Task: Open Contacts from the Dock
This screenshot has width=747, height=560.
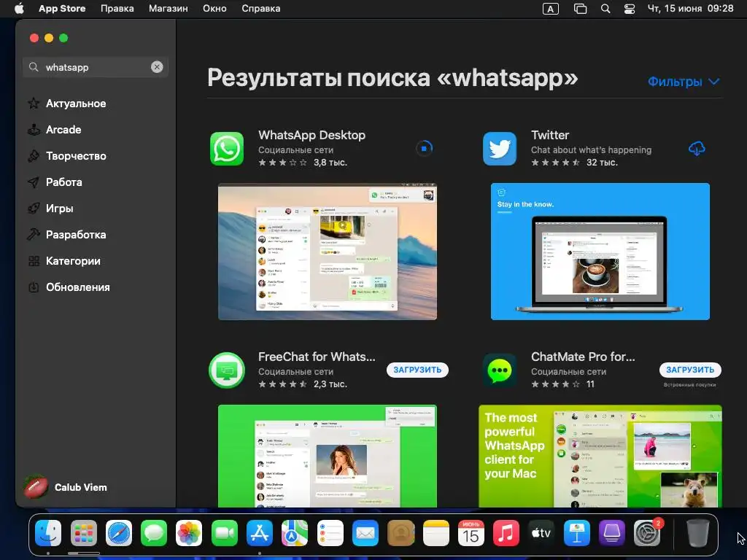Action: (x=400, y=533)
